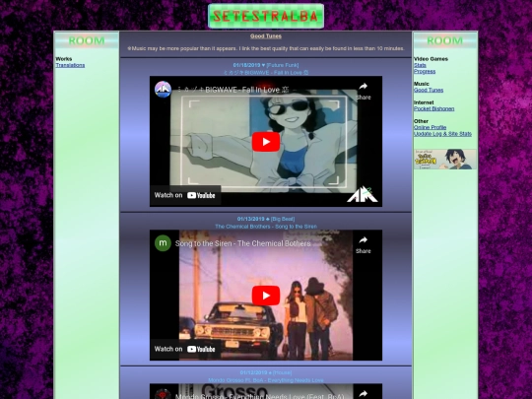This screenshot has width=532, height=399.
Task: Click the Fall In Love embedded video title
Action: (233, 90)
